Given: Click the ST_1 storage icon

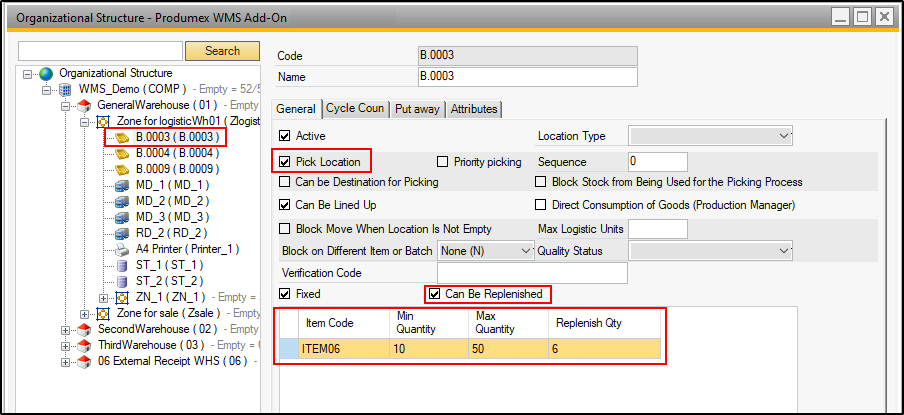Looking at the screenshot, I should coord(121,265).
